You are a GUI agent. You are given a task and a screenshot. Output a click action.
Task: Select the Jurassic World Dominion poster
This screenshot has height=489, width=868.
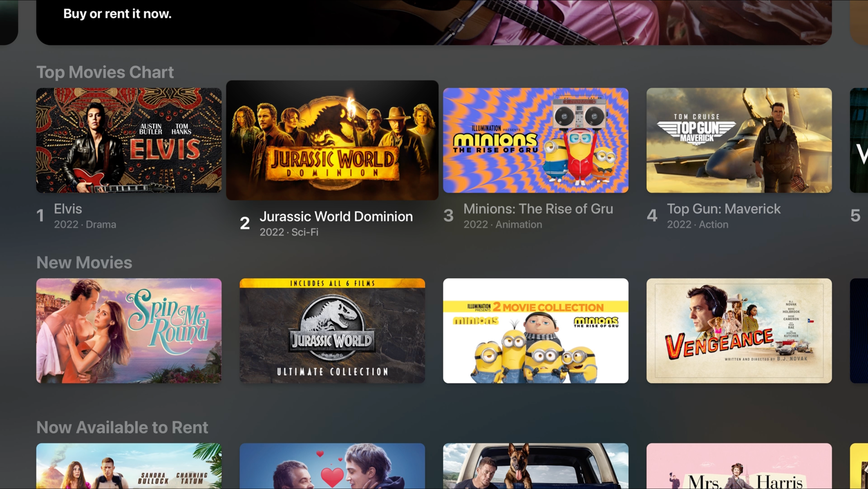(x=332, y=140)
